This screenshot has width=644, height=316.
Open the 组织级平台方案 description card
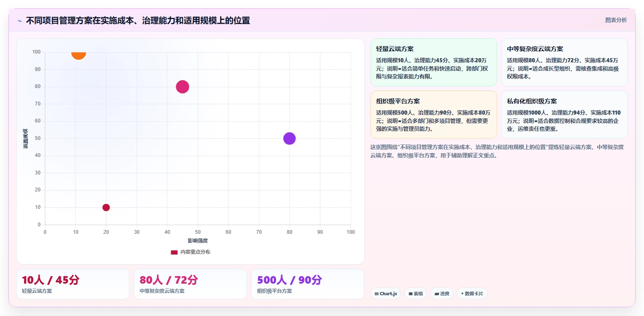[x=434, y=115]
